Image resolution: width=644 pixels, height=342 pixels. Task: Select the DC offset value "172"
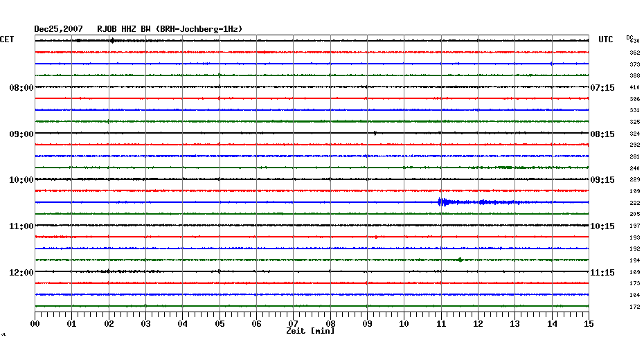[x=635, y=307]
